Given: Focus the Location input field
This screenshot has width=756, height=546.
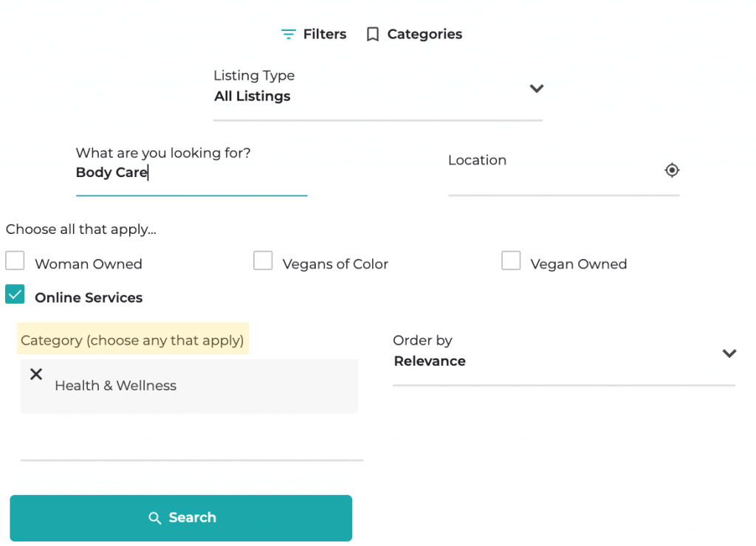Looking at the screenshot, I should [x=554, y=177].
